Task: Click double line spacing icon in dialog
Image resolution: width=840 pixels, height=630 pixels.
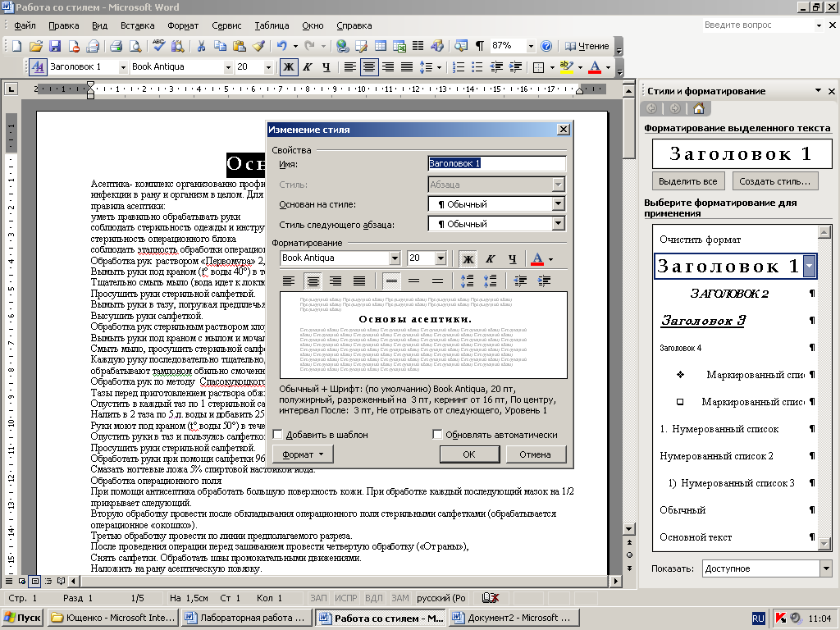Action: pyautogui.click(x=437, y=281)
